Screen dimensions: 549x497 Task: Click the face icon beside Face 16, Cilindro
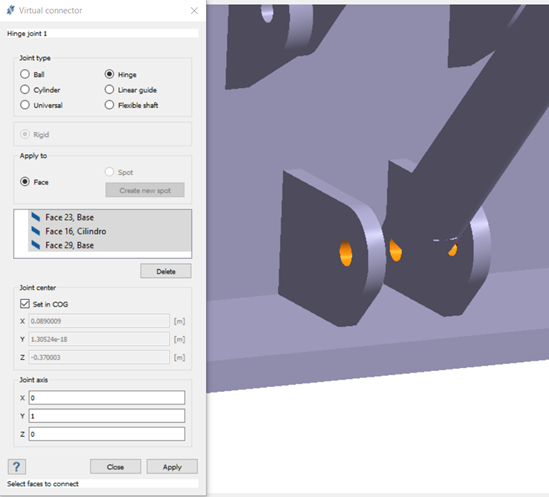[36, 231]
